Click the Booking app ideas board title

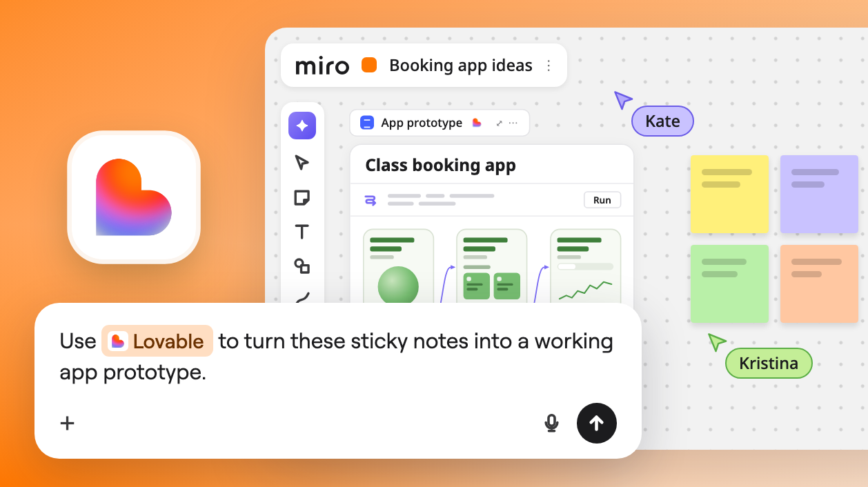tap(461, 66)
